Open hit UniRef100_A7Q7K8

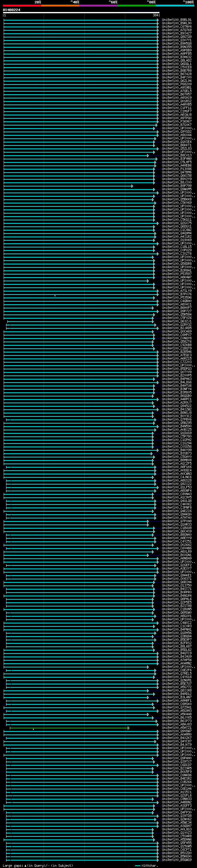coord(177,30)
